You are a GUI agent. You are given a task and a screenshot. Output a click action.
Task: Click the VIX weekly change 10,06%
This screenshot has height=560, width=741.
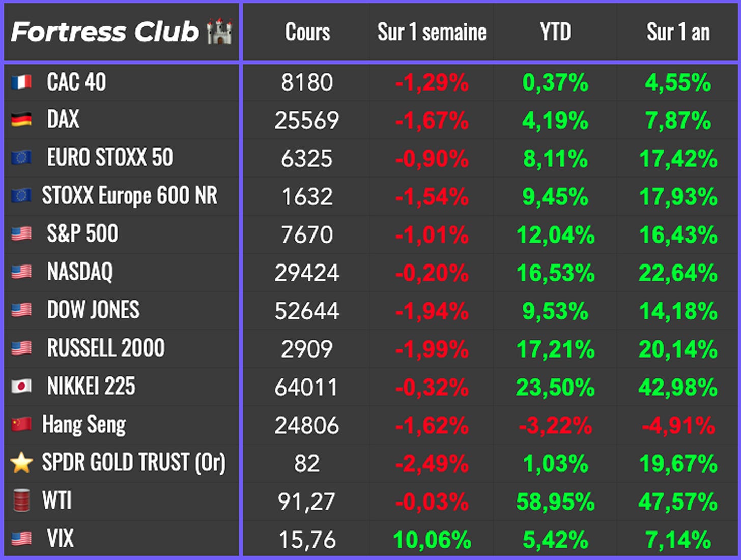432,540
